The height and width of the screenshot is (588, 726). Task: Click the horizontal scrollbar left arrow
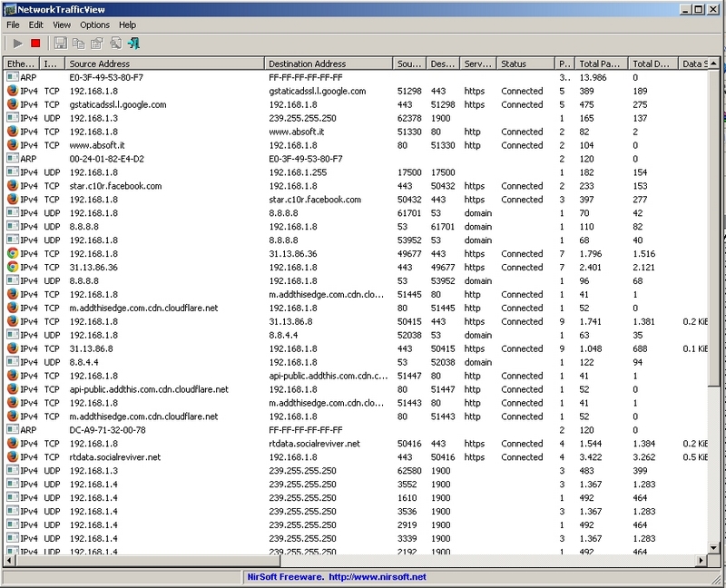point(9,561)
